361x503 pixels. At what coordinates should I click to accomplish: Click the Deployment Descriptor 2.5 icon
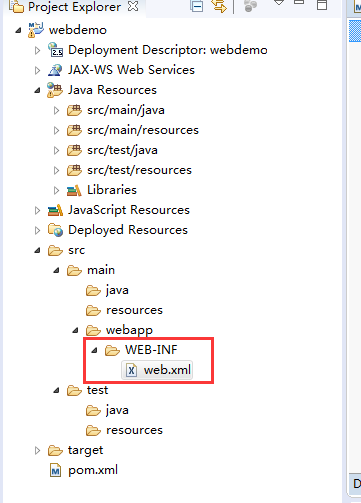(x=55, y=50)
